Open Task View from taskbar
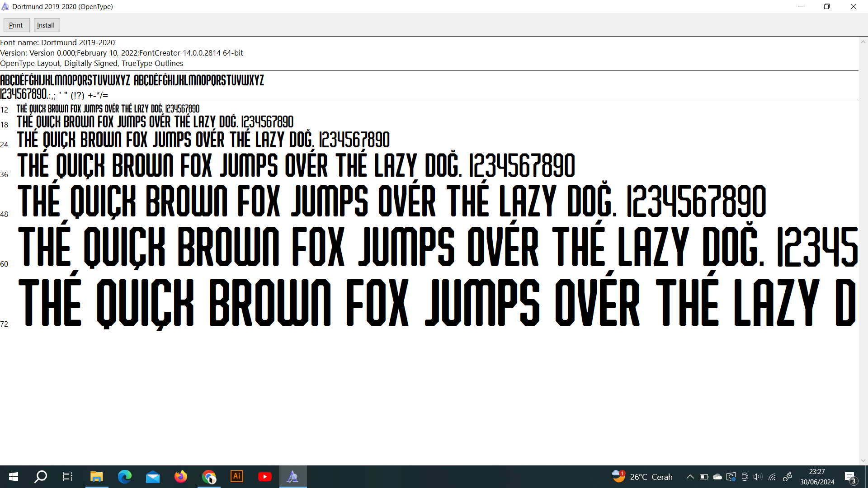 [x=68, y=477]
